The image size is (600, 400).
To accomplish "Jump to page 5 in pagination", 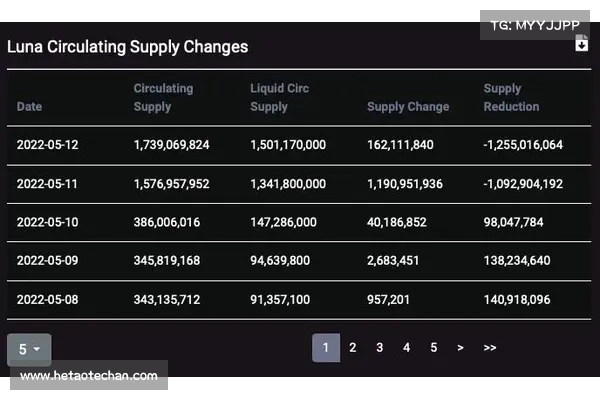I will coord(433,348).
